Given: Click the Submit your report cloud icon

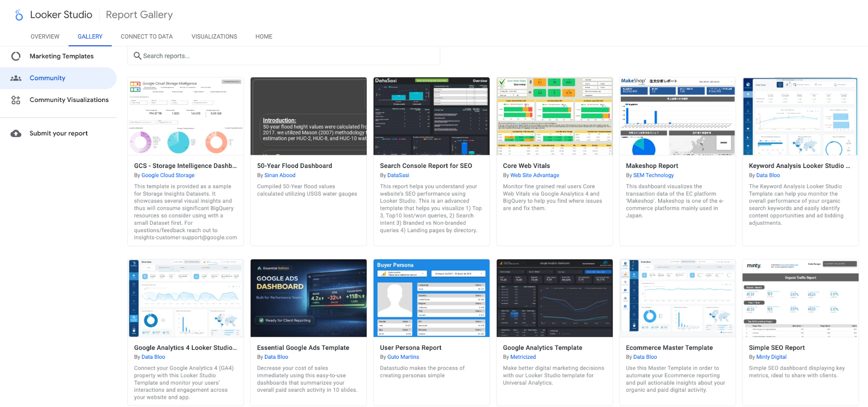Looking at the screenshot, I should point(16,134).
